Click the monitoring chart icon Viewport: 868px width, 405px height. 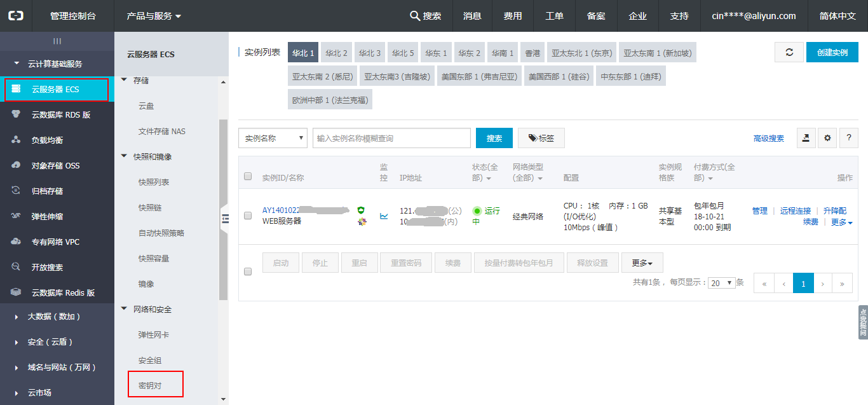(x=384, y=216)
